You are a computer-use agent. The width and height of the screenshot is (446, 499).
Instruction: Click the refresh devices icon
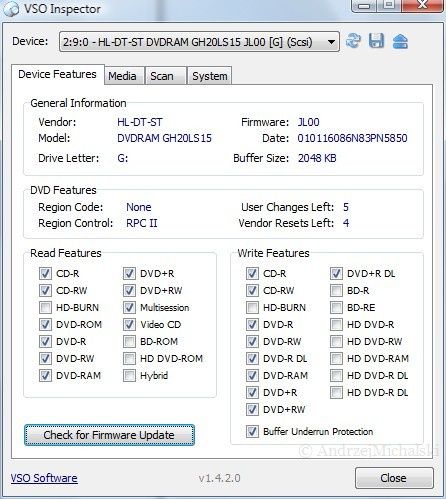tap(353, 41)
